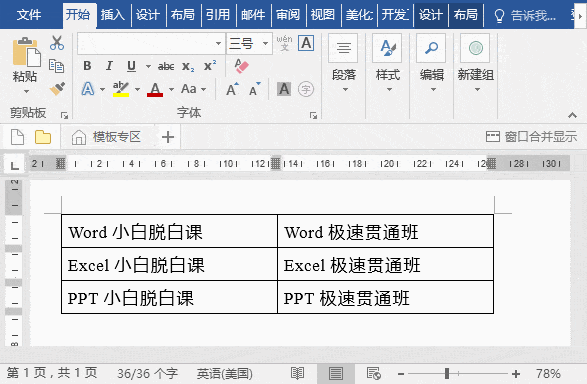Open clipboard pane dialog launcher

tap(64, 115)
